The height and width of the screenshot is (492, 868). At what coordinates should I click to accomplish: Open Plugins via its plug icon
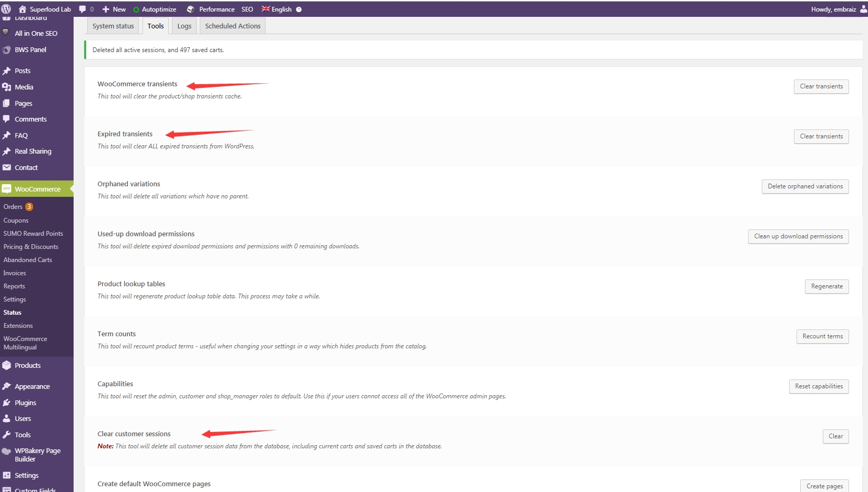(x=6, y=403)
